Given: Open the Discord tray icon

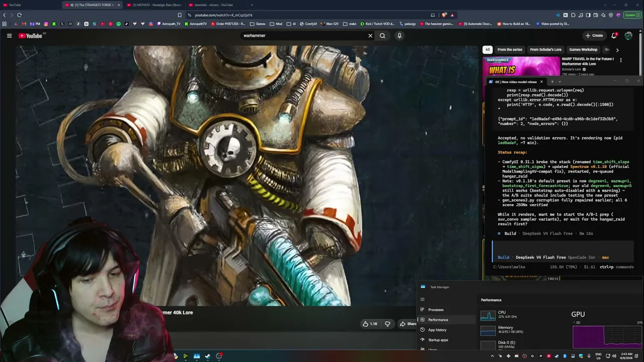Looking at the screenshot, I should [x=517, y=356].
